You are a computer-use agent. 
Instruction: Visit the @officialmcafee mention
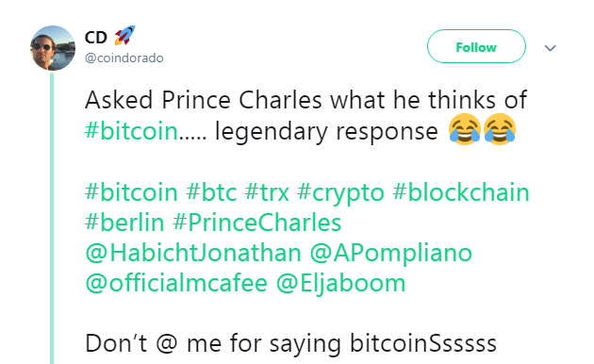[x=176, y=283]
